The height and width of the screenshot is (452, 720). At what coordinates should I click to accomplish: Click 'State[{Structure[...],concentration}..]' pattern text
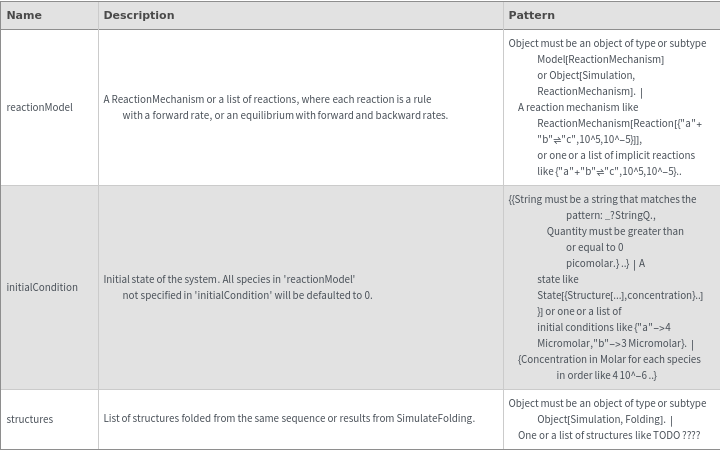(619, 295)
